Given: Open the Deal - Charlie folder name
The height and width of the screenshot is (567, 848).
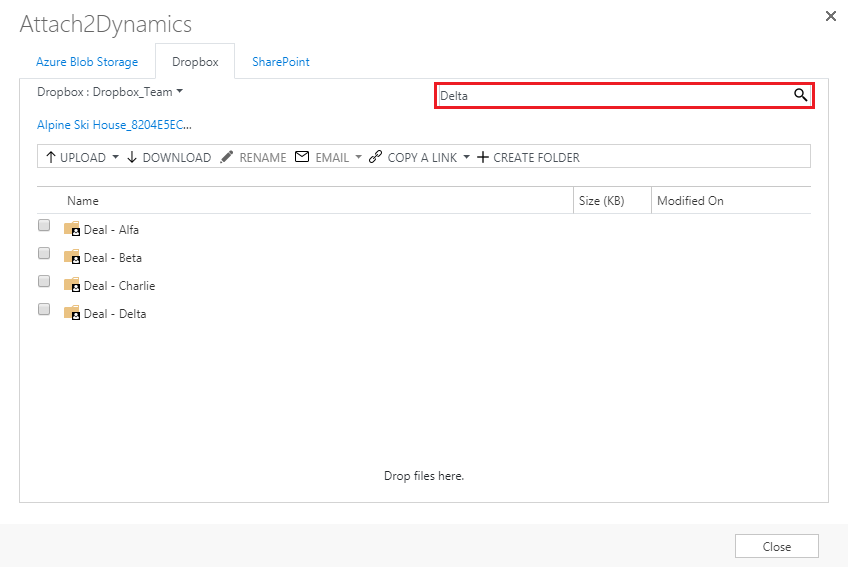Looking at the screenshot, I should [120, 286].
